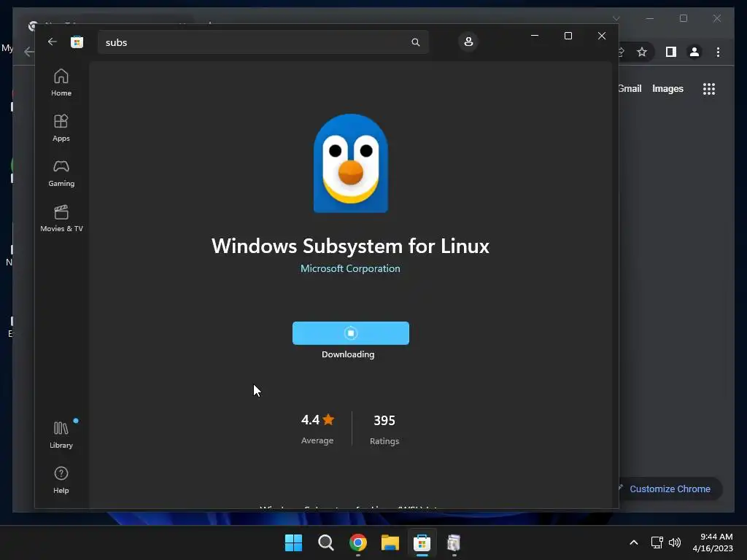Open Chrome profile icon
Viewport: 747px width, 560px height.
[694, 52]
